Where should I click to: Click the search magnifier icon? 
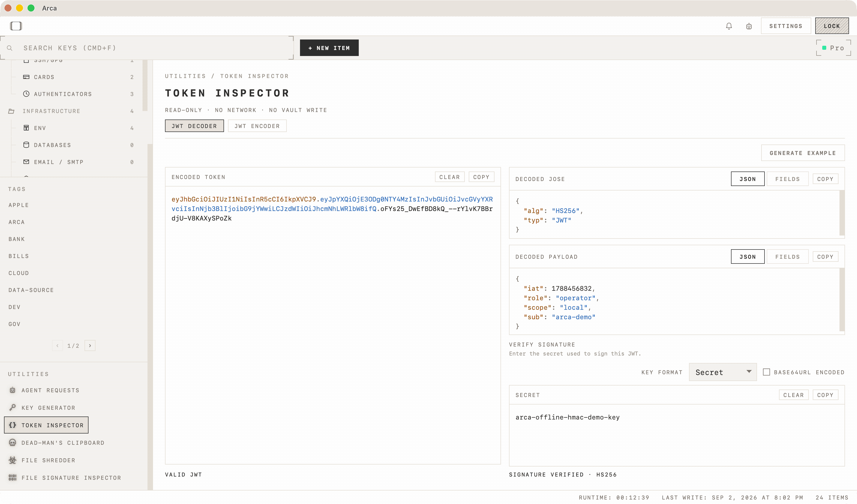pyautogui.click(x=9, y=48)
